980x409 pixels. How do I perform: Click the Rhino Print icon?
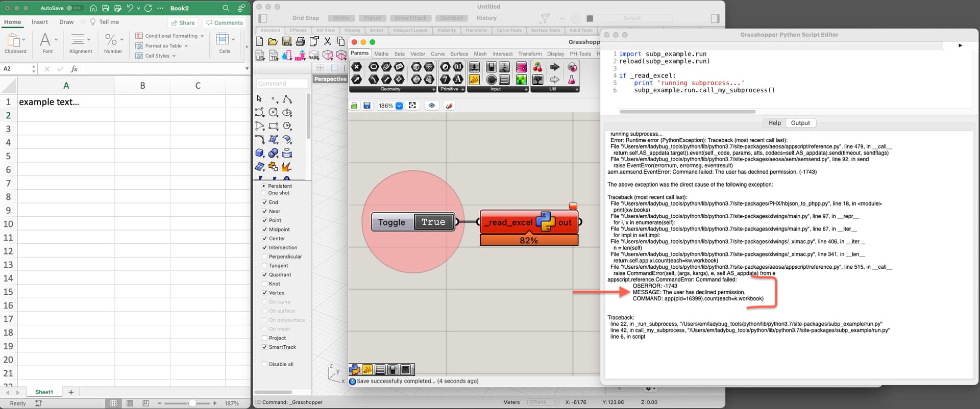(300, 42)
